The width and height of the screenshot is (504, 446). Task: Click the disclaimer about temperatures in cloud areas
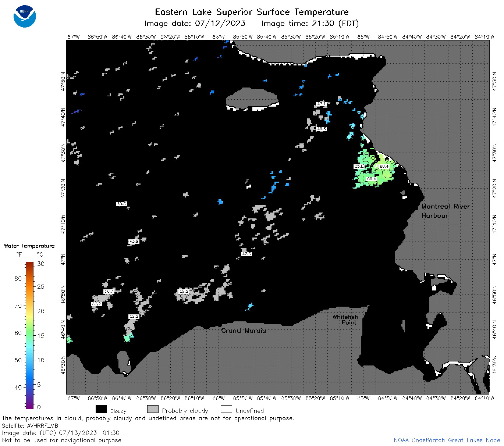(x=148, y=418)
